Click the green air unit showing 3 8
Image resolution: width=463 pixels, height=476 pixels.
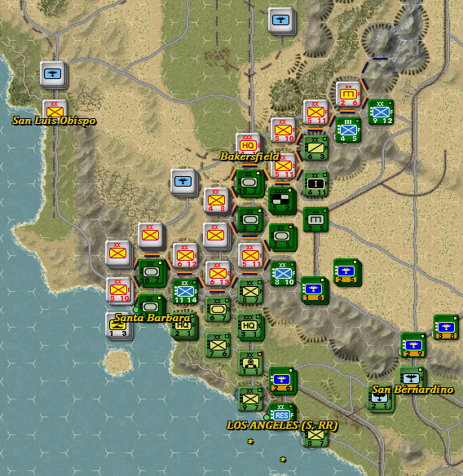(446, 328)
